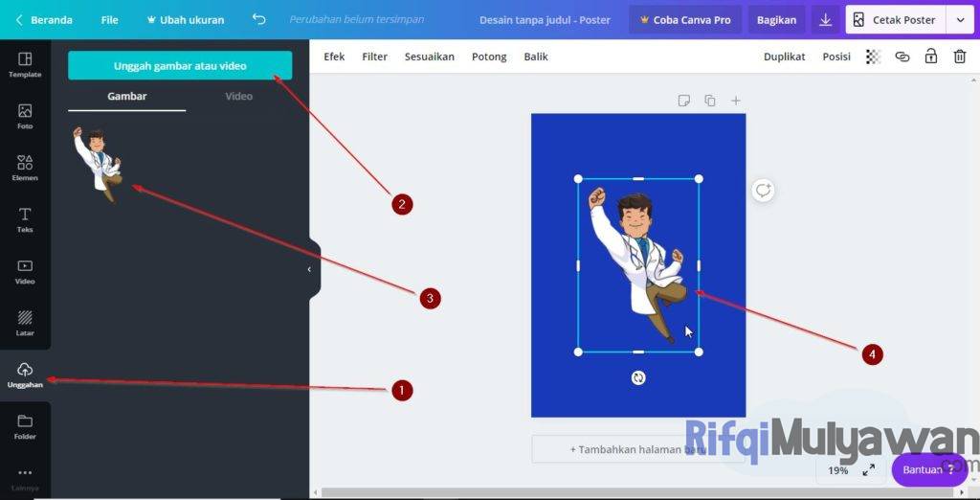Open the Folder sidebar panel
This screenshot has height=500, width=980.
pyautogui.click(x=25, y=427)
